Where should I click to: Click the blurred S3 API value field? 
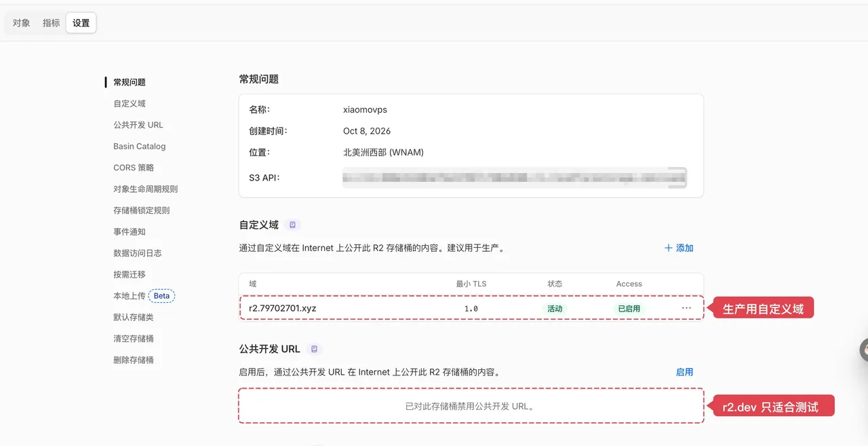[x=515, y=178]
